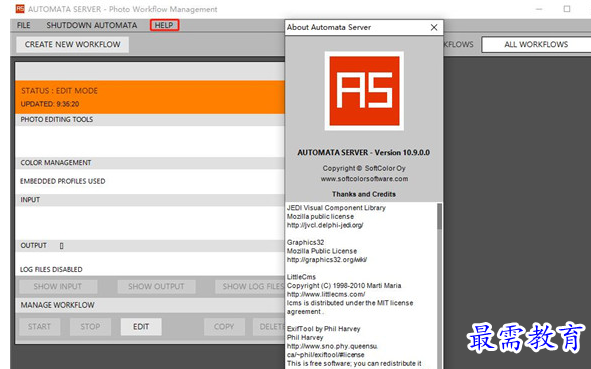Screen dimensions: 591x369
Task: Click Copyright SoftColor Oy text
Action: [364, 168]
